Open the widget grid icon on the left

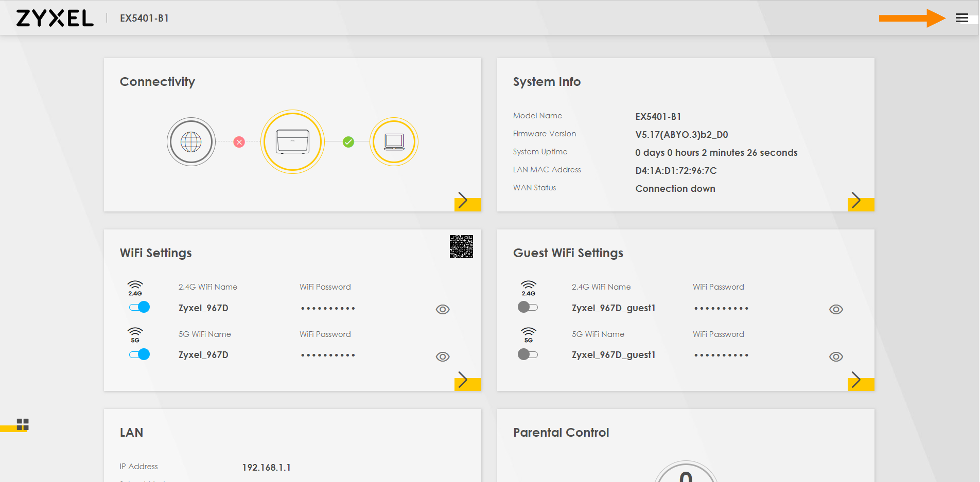(22, 424)
